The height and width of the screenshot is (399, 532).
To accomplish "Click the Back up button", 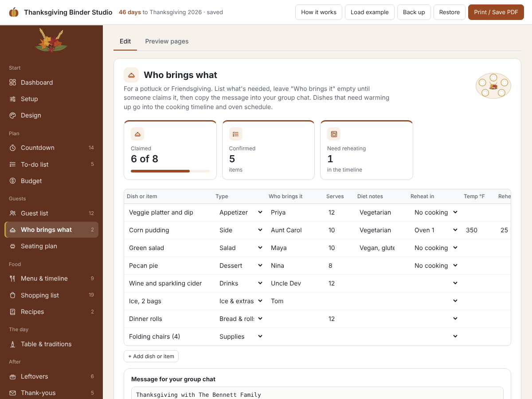I will click(414, 12).
